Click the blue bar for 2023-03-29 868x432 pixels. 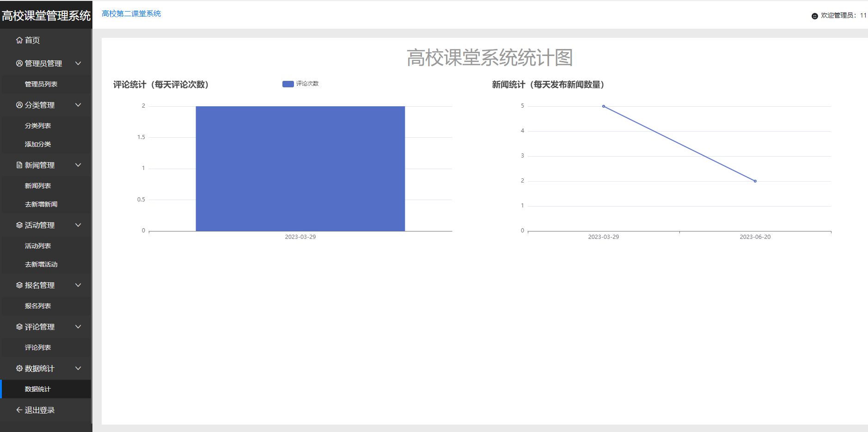click(x=300, y=169)
